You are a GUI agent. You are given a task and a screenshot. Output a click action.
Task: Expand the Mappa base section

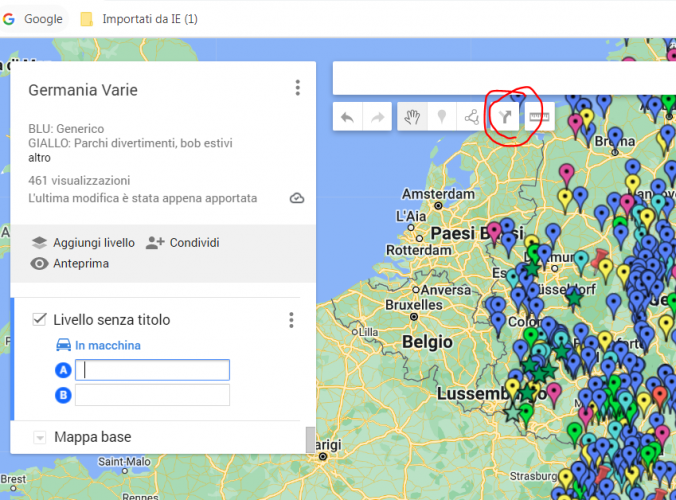coord(40,437)
